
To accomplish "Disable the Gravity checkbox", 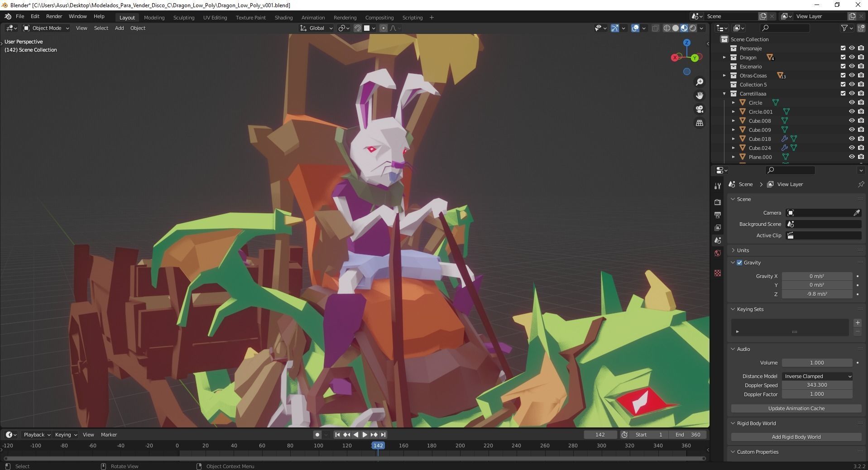I will click(739, 263).
